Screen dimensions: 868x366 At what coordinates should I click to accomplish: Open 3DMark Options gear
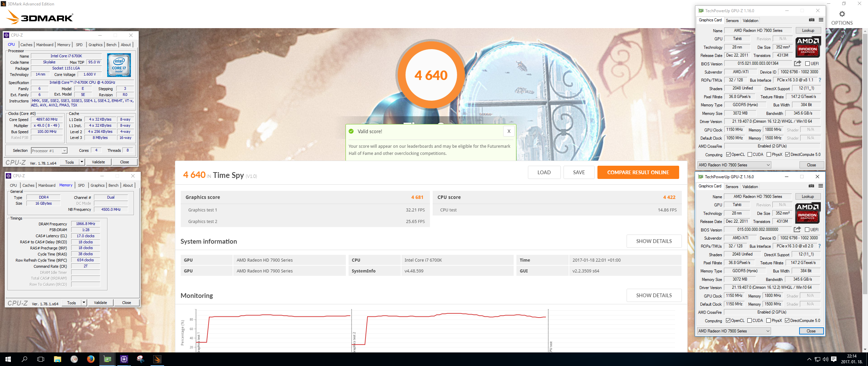[842, 14]
